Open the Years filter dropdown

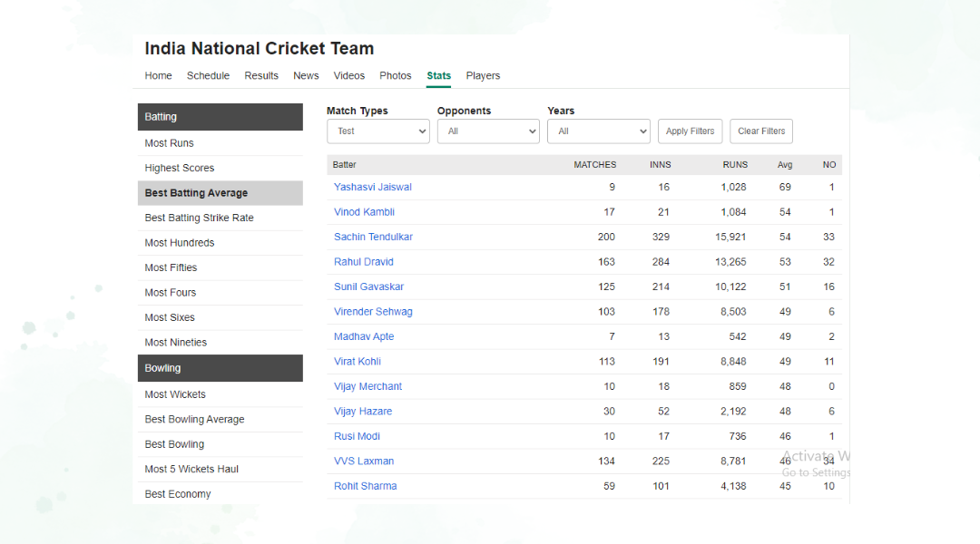[x=598, y=131]
